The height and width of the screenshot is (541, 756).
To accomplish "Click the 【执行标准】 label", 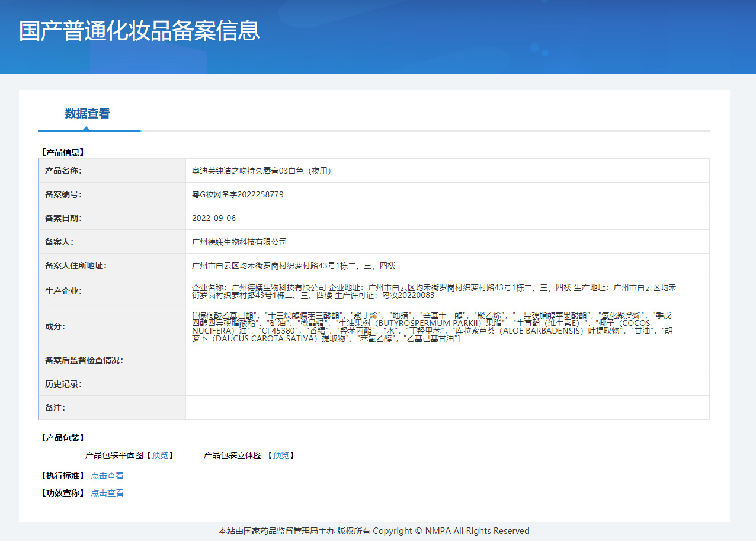I will point(62,476).
